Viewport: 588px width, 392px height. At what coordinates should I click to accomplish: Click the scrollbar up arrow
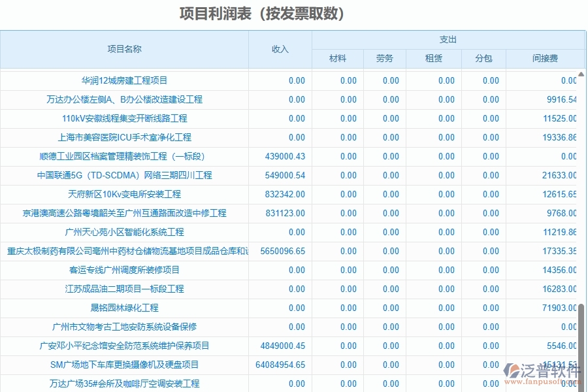(581, 73)
